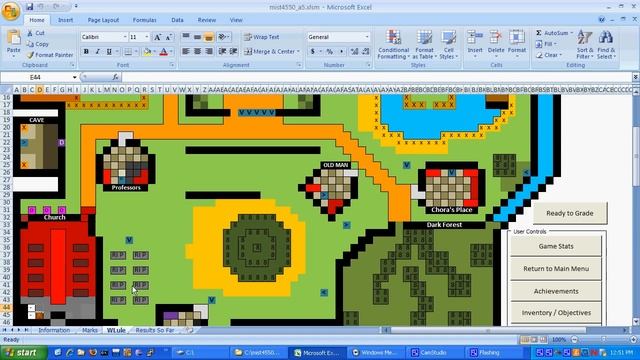640x360 pixels.
Task: Apply the fill color bucket
Action: (x=147, y=52)
